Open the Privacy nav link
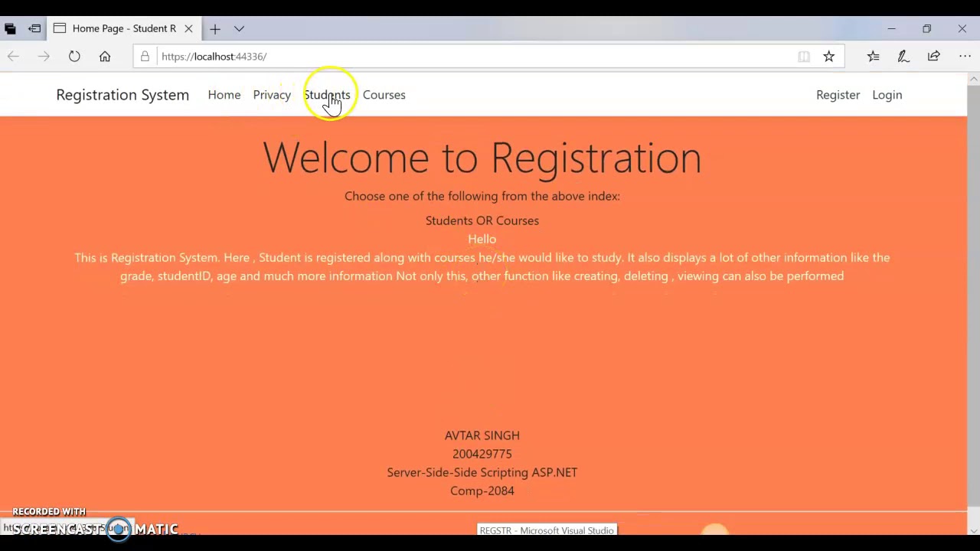The image size is (980, 551). pos(272,95)
